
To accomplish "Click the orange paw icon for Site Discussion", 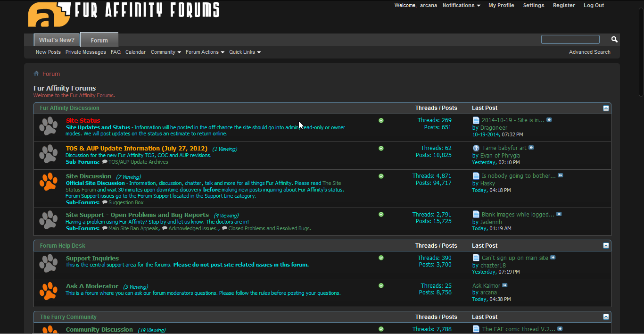I will pyautogui.click(x=49, y=183).
